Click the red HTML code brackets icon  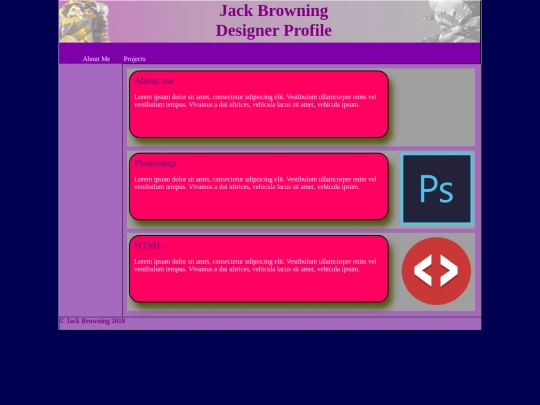[x=436, y=271]
